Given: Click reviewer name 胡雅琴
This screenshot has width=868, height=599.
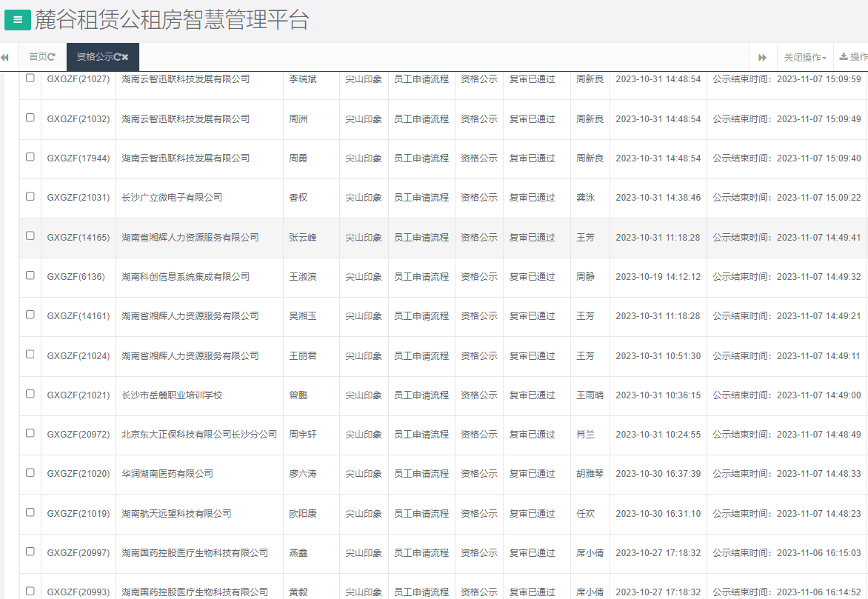Looking at the screenshot, I should click(590, 474).
